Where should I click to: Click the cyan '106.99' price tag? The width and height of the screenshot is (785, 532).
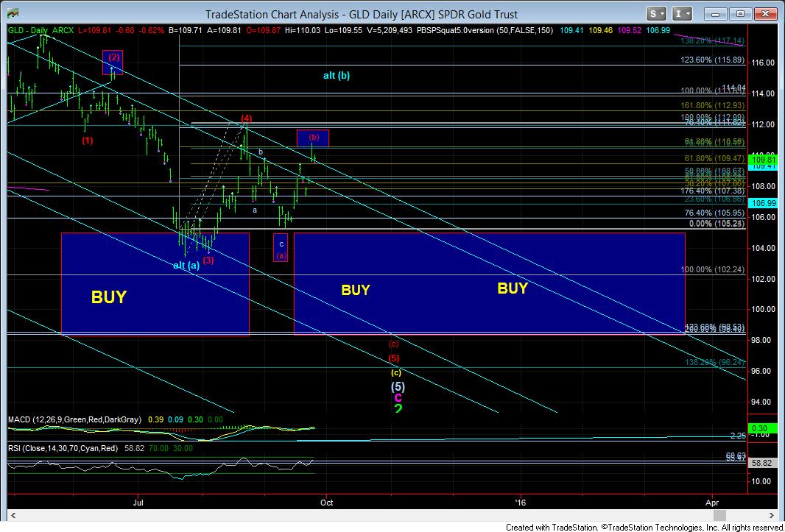pyautogui.click(x=762, y=202)
